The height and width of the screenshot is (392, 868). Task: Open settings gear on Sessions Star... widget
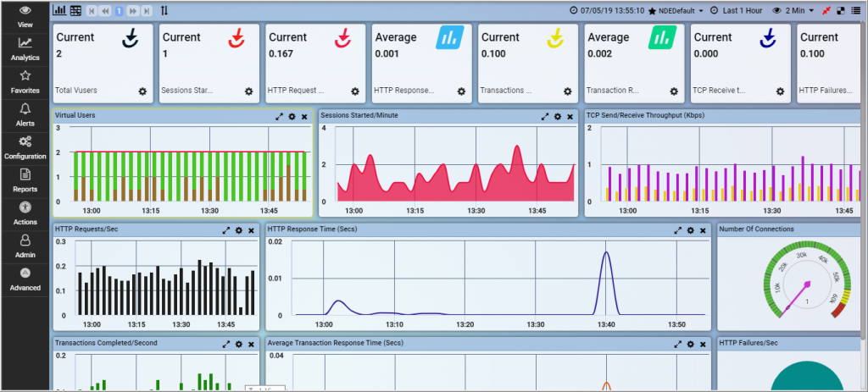click(249, 91)
